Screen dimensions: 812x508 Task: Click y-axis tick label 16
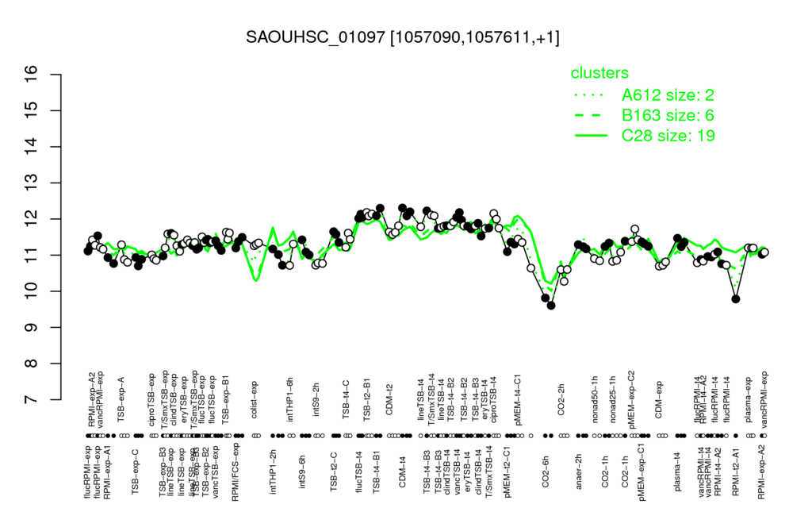click(x=31, y=75)
